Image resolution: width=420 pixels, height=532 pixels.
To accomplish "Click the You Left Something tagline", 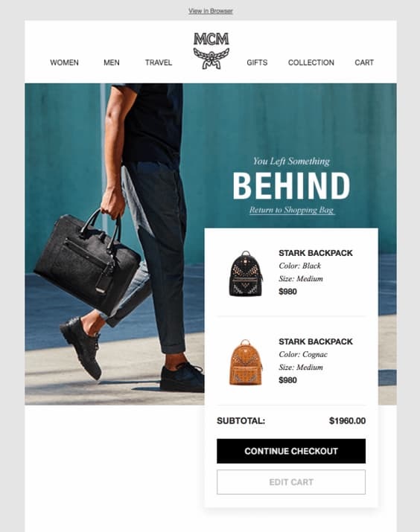I will [x=291, y=161].
